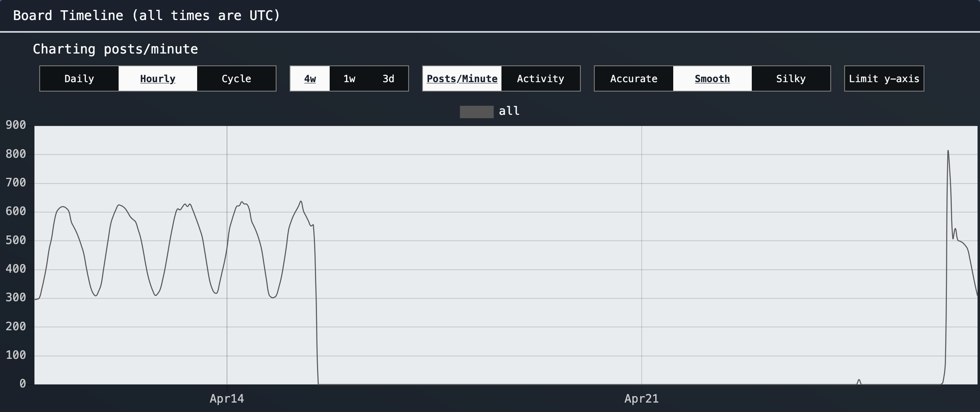Click the Limit y-axis button
Screen dimensions: 980x412
pyautogui.click(x=884, y=78)
